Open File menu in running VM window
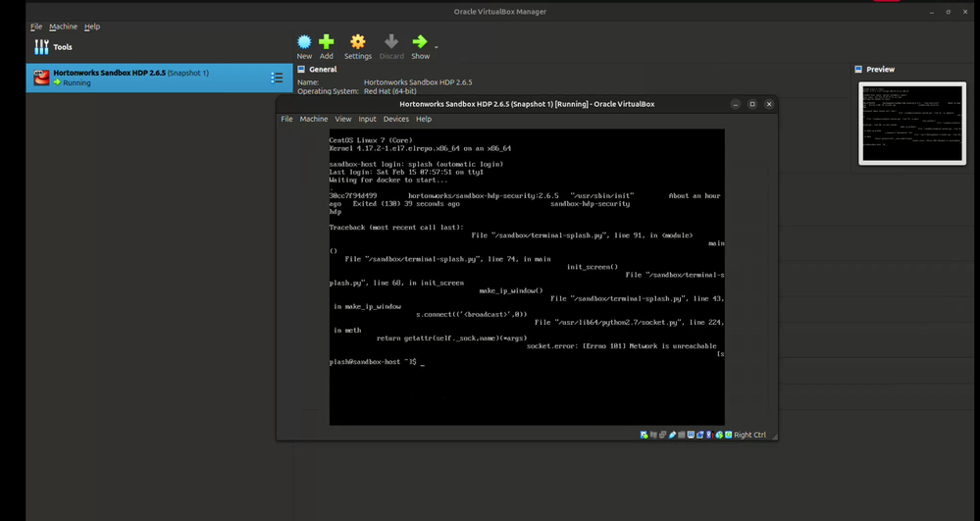Viewport: 980px width, 521px height. click(x=286, y=119)
